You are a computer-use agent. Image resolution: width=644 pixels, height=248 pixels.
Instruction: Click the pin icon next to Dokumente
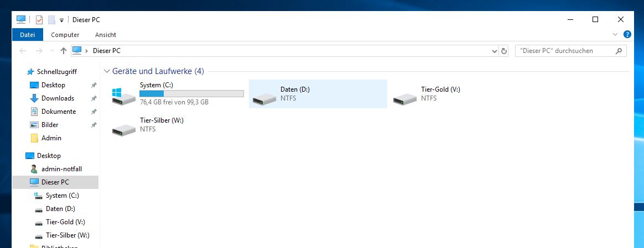94,112
